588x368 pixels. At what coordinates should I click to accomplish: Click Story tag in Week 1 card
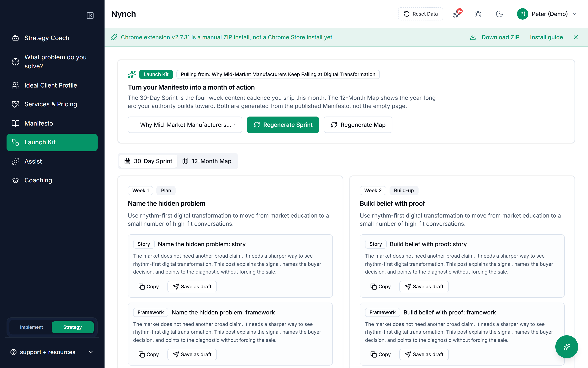tap(144, 244)
